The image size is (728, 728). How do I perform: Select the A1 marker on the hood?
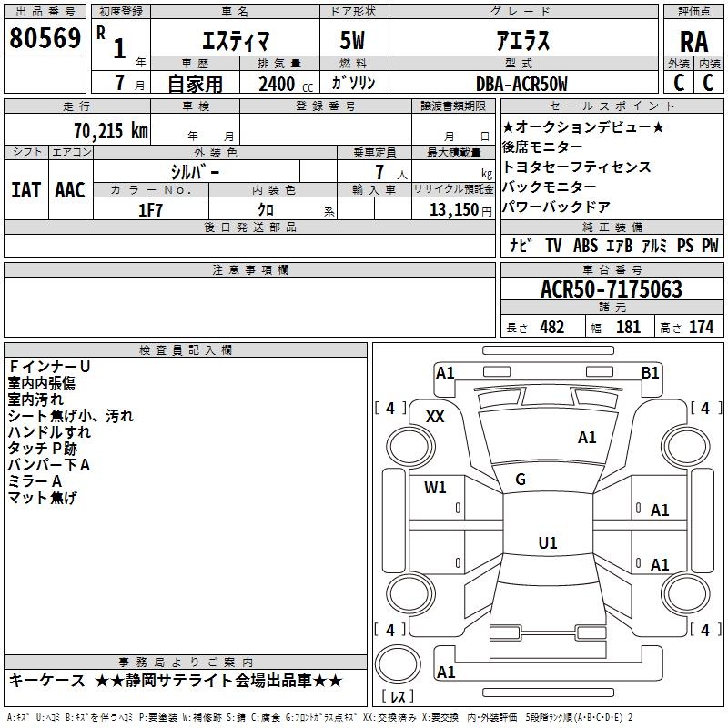pyautogui.click(x=587, y=438)
